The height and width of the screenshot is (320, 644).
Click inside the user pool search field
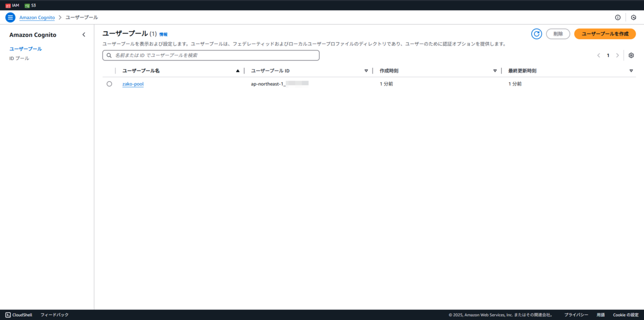point(209,55)
